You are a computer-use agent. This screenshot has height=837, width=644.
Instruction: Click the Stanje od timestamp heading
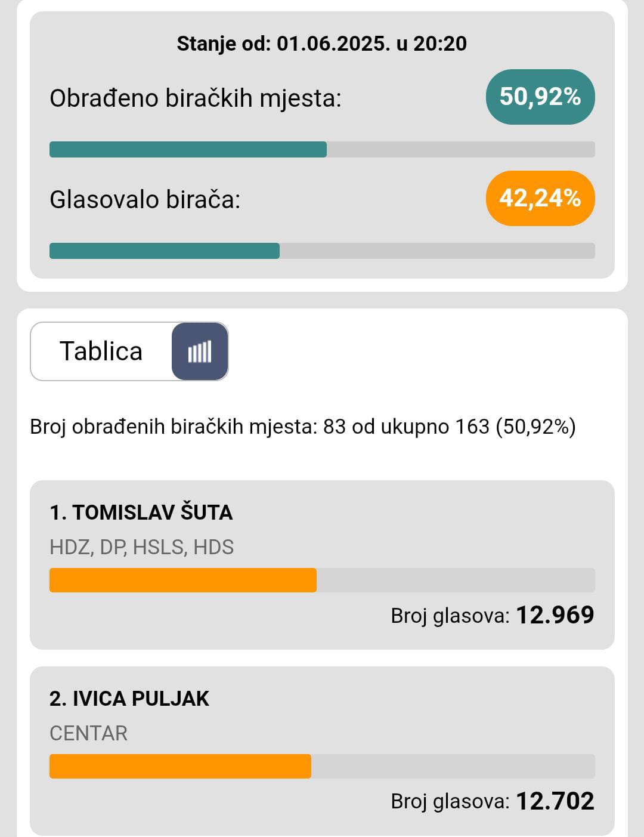[x=322, y=44]
